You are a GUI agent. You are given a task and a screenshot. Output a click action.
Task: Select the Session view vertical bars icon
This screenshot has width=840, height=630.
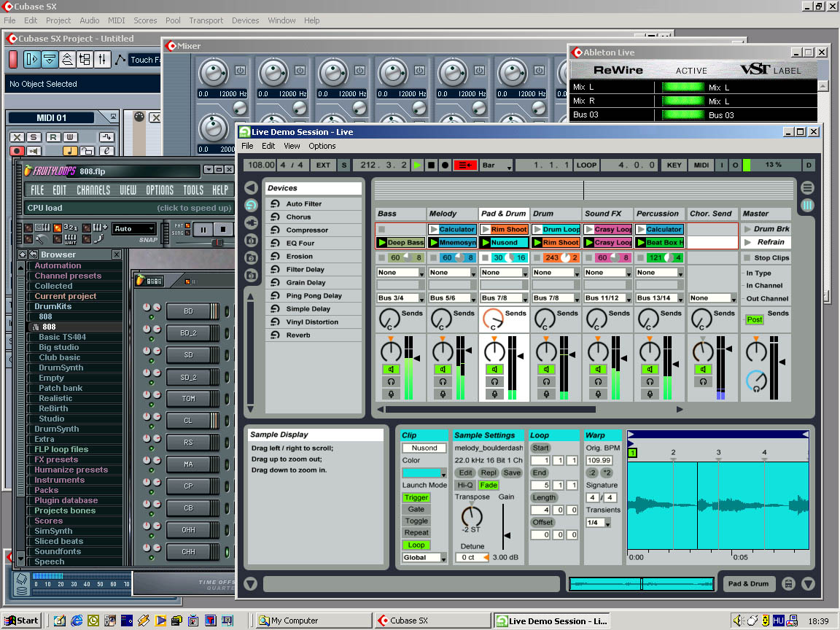tap(807, 205)
